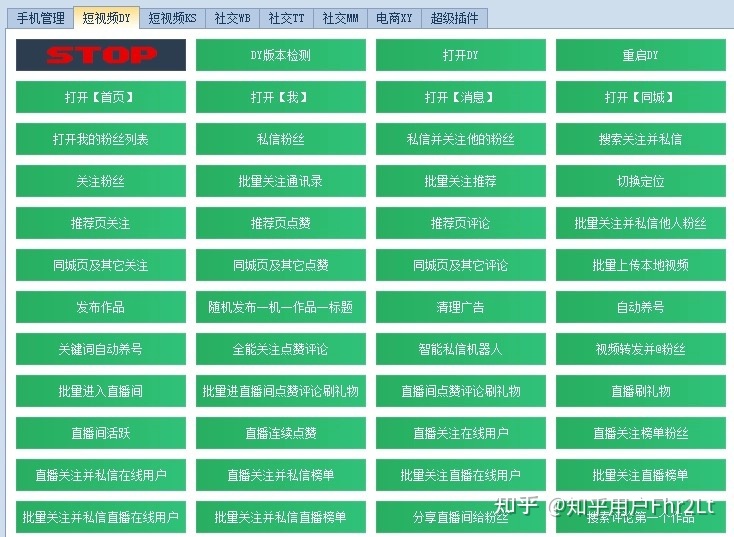Click 批量进入直播间
Image resolution: width=734 pixels, height=537 pixels.
pos(101,391)
